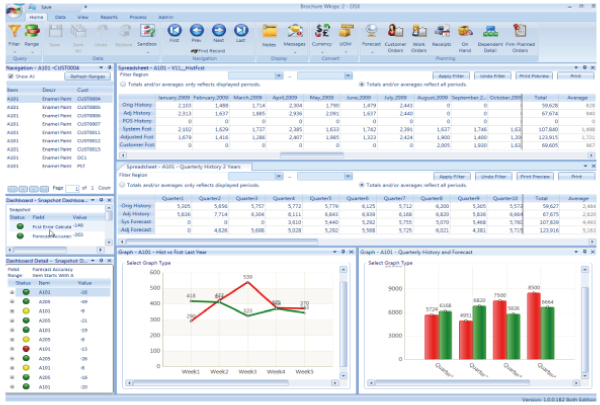Expand the arrow under the Filter ribbon button
The height and width of the screenshot is (405, 600).
pyautogui.click(x=15, y=52)
